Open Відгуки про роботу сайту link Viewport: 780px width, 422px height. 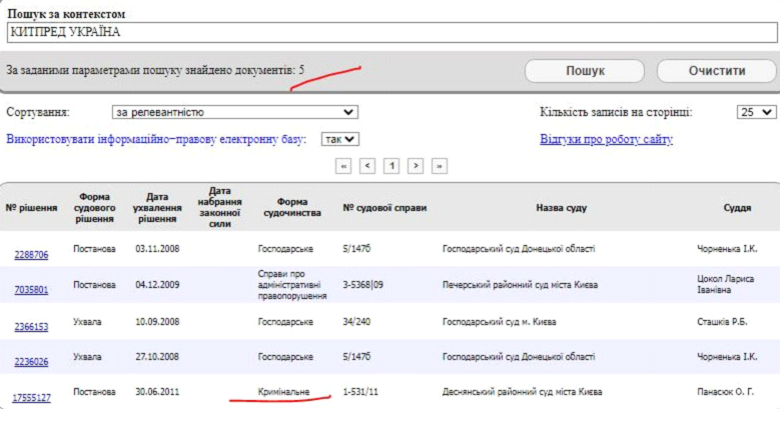point(606,139)
